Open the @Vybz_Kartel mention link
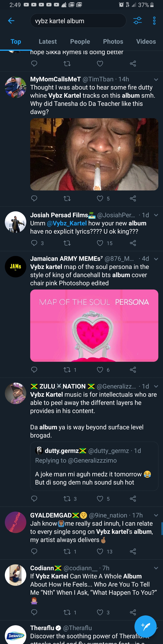Screen dimensions: 163x644 coord(67,223)
